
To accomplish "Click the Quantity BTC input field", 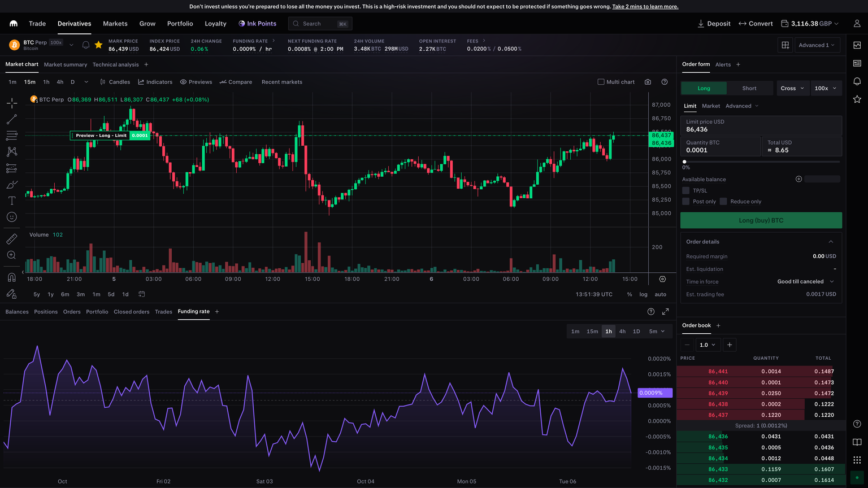I will [x=721, y=146].
